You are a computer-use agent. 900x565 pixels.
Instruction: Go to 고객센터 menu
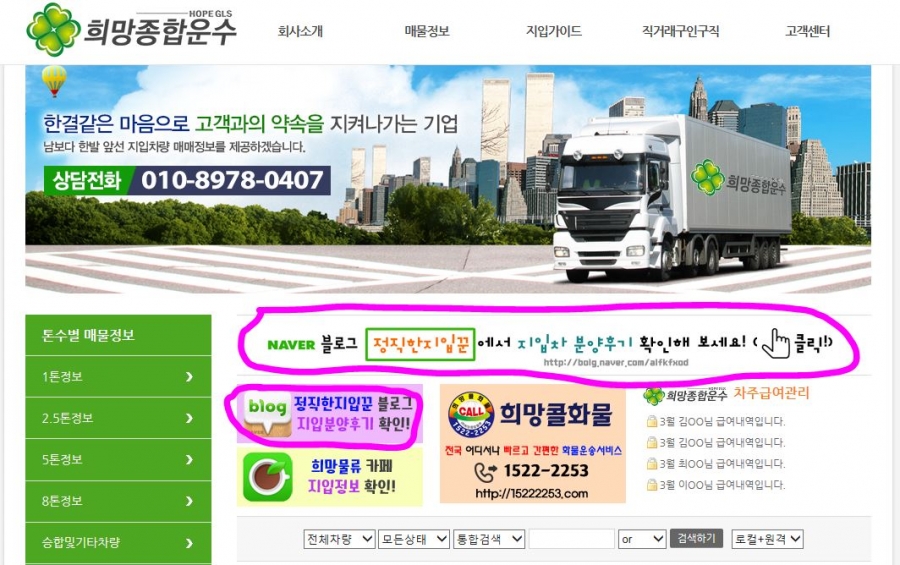click(x=807, y=31)
